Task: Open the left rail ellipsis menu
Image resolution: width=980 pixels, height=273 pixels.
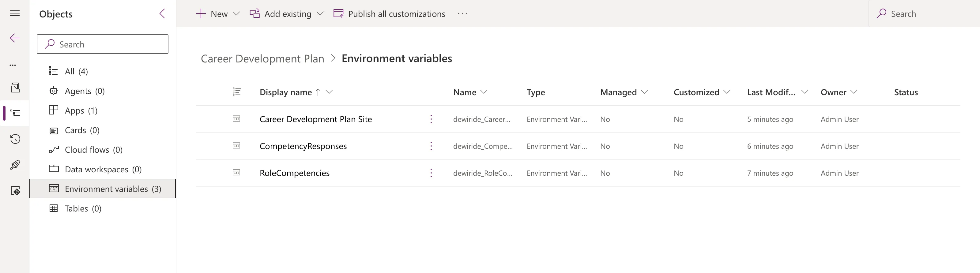Action: 13,65
